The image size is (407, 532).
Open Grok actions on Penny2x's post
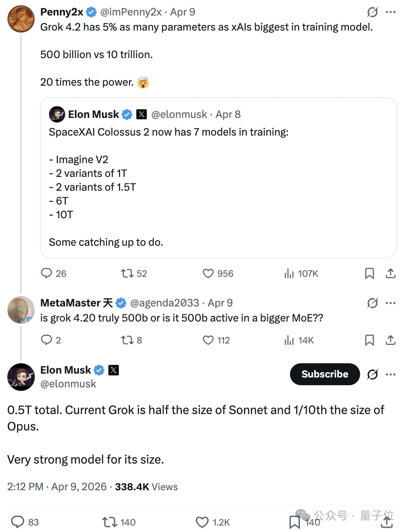tap(373, 12)
